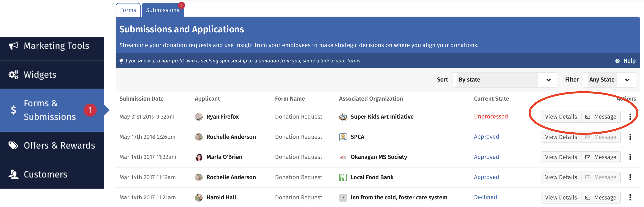The image size is (644, 207).
Task: Open Marketing Tools in the sidebar
Action: click(x=52, y=48)
